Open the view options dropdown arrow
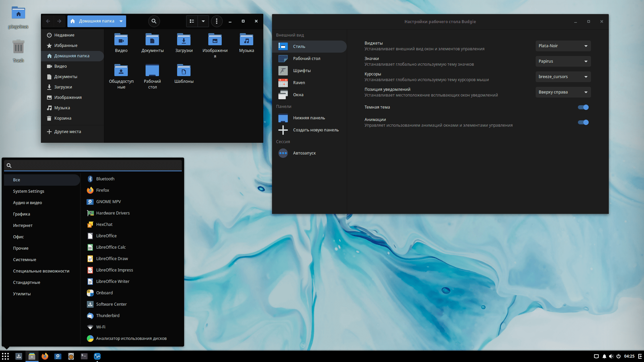The height and width of the screenshot is (362, 644). [203, 21]
